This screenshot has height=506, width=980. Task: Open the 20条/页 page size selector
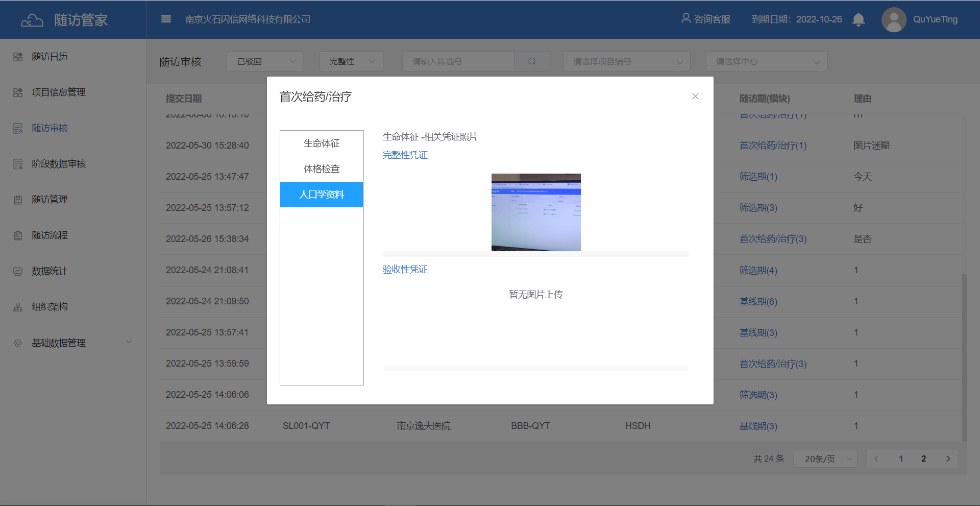(x=825, y=459)
